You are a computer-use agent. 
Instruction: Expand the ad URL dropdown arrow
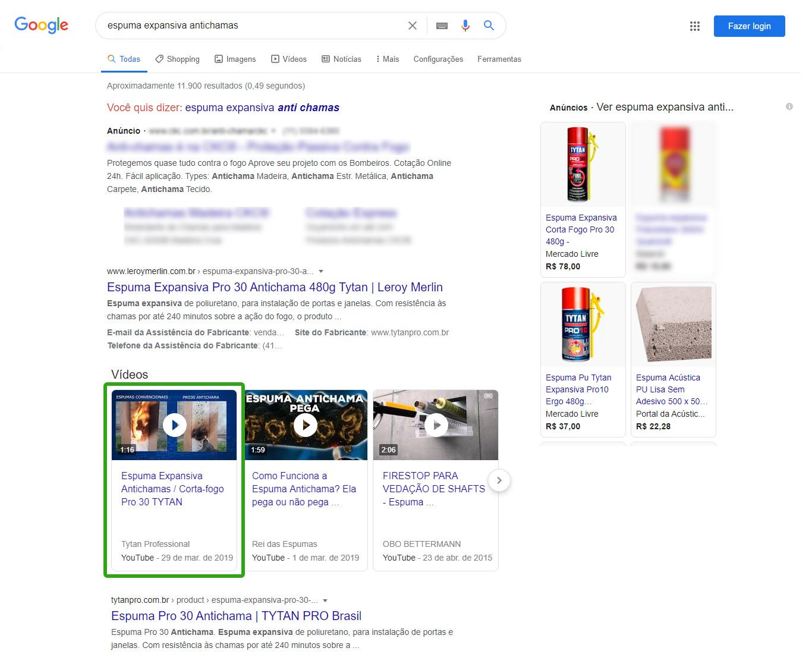[273, 131]
